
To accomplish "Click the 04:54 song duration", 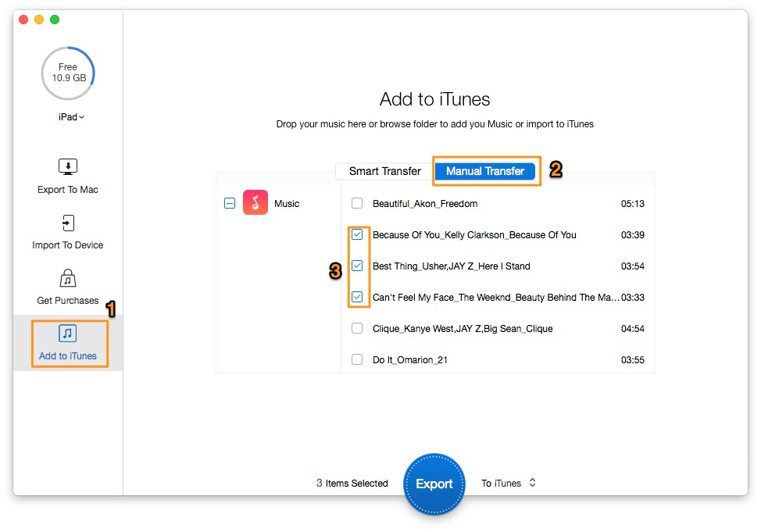I will (633, 329).
